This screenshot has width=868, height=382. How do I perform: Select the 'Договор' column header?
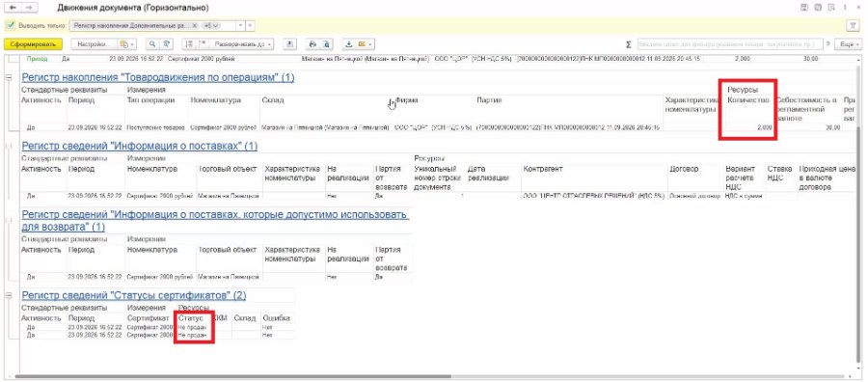coord(684,169)
